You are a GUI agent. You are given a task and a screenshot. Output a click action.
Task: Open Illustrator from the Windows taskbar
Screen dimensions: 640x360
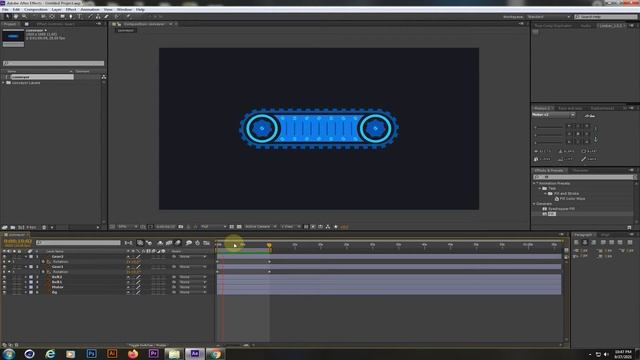click(x=112, y=353)
